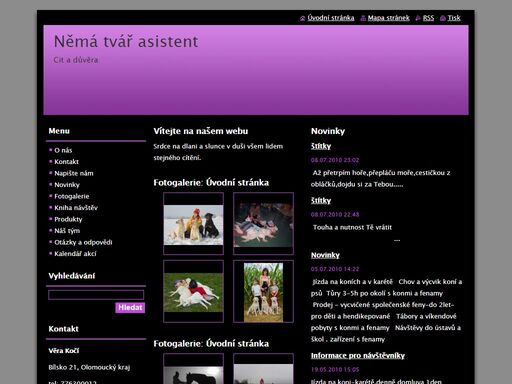Focus the Vyhledávání search field
The width and height of the screenshot is (512, 384).
[x=96, y=295]
